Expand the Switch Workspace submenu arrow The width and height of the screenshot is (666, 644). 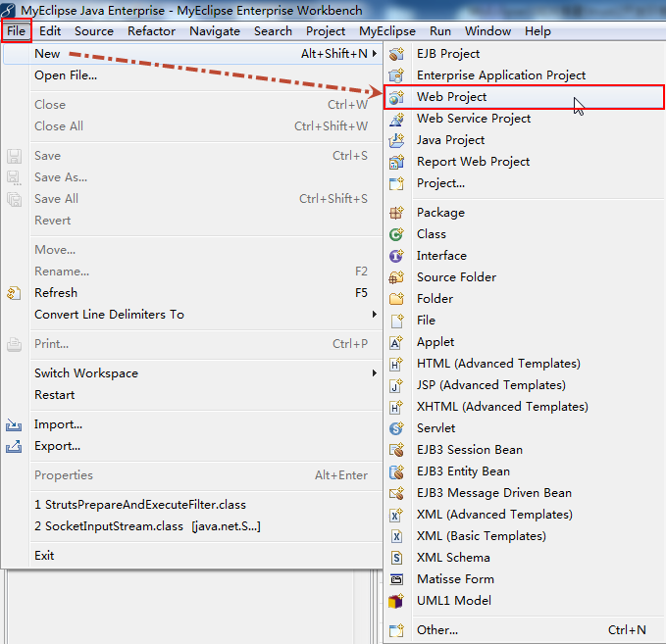375,372
